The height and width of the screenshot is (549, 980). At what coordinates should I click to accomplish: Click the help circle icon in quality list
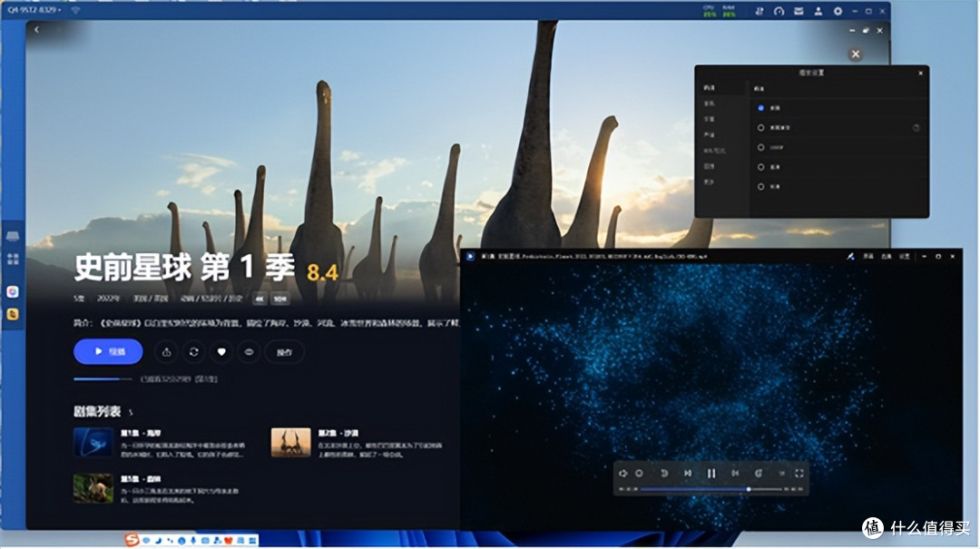point(916,128)
